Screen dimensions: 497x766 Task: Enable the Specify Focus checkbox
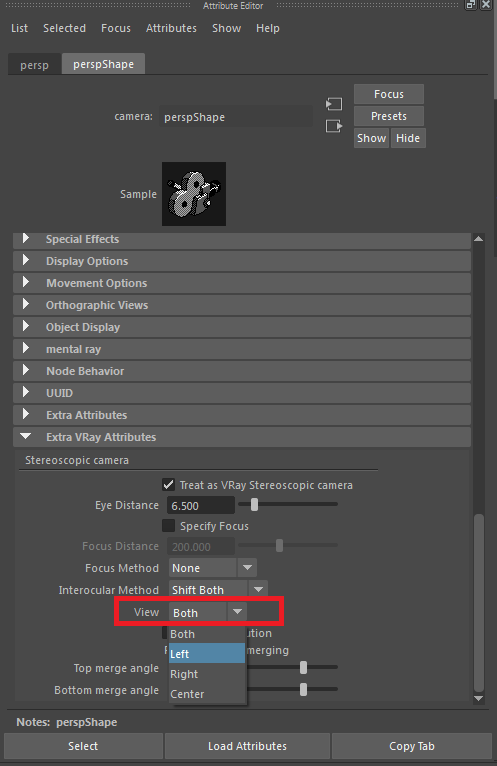point(168,526)
